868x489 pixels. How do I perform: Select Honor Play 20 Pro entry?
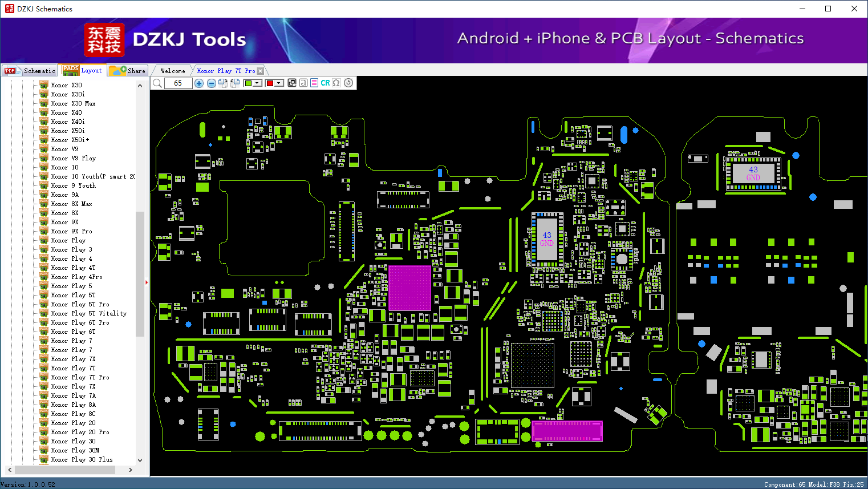tap(80, 432)
